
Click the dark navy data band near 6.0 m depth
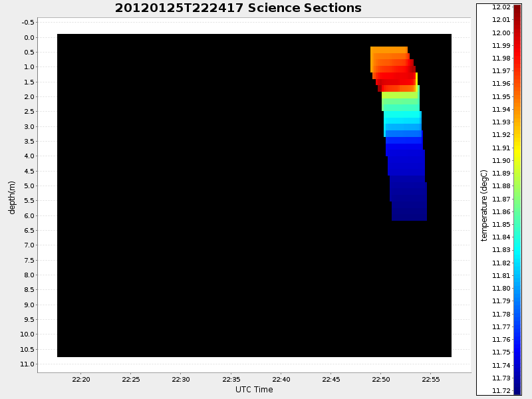(x=409, y=211)
